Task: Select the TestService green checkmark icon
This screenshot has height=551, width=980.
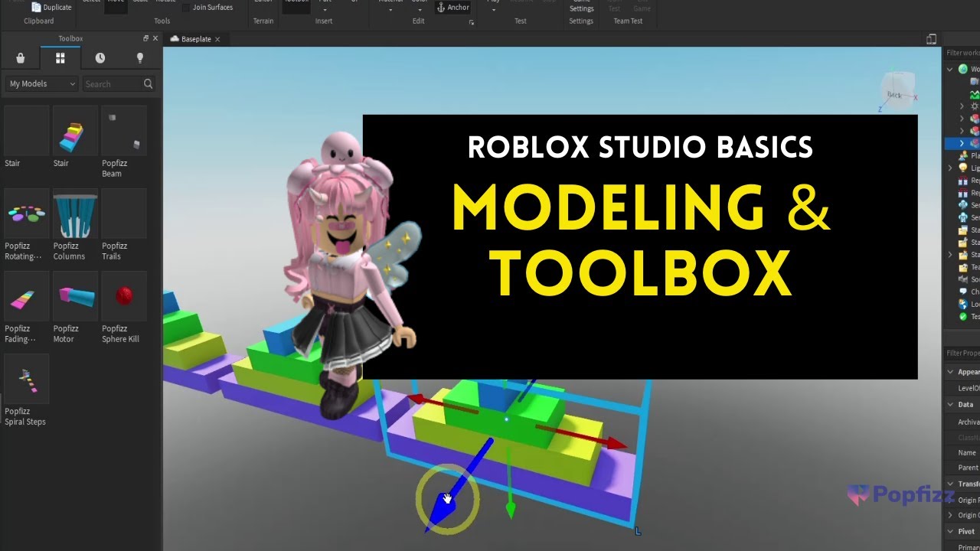Action: 963,316
